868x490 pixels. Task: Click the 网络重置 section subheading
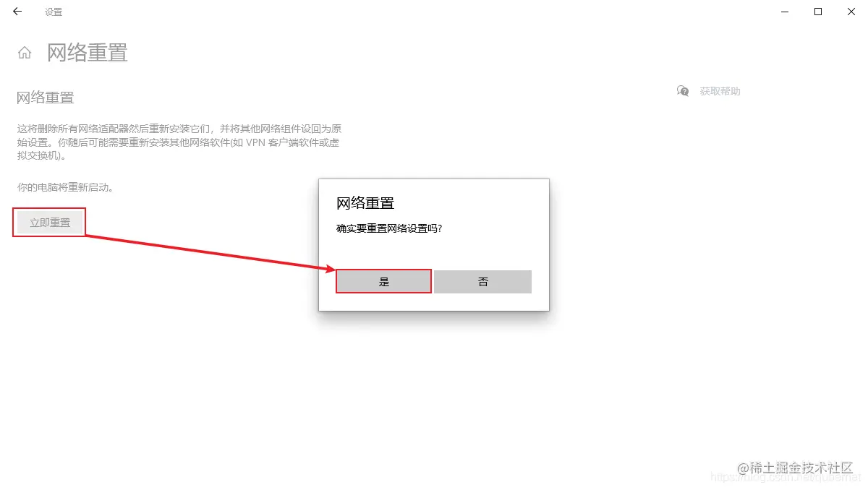(x=46, y=98)
